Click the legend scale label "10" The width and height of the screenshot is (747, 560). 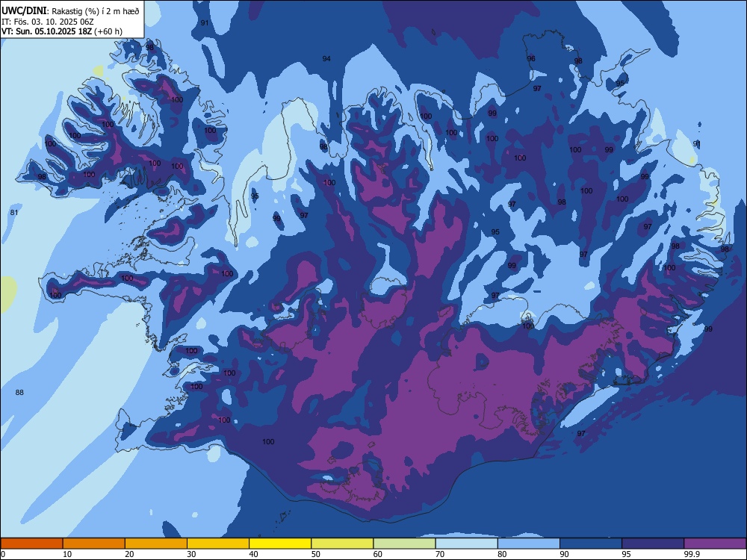pos(67,554)
